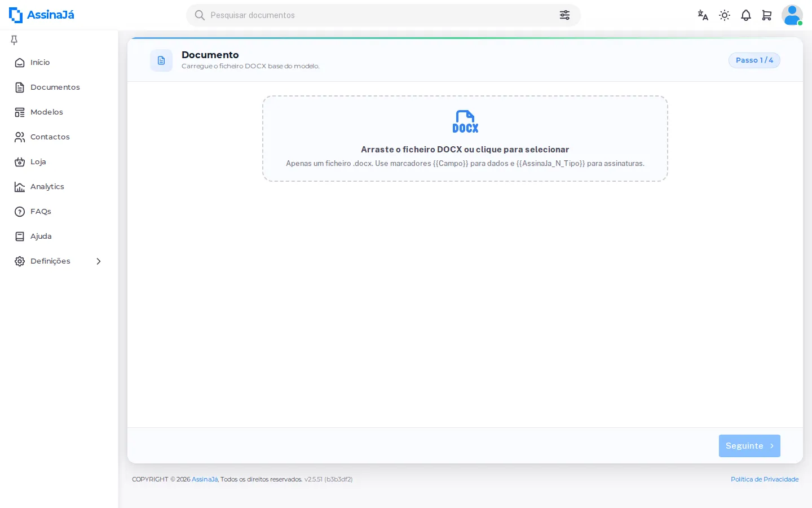Screen dimensions: 812x508
Task: Click the DOCX file upload icon
Action: click(465, 121)
